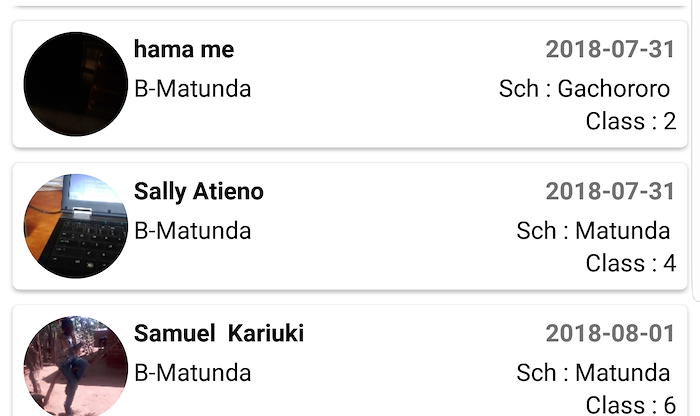Open hama me's dark profile photo

pyautogui.click(x=75, y=84)
